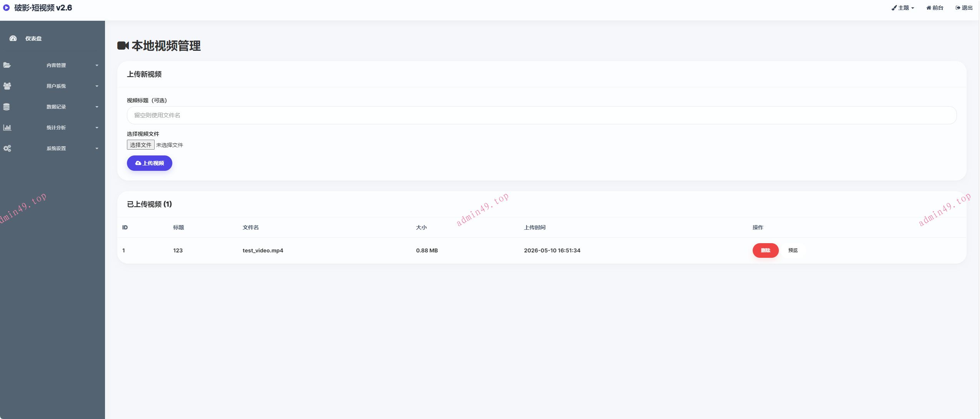Viewport: 980px width, 419px height.
Task: Open the 仪表盘 menu item
Action: click(33, 38)
